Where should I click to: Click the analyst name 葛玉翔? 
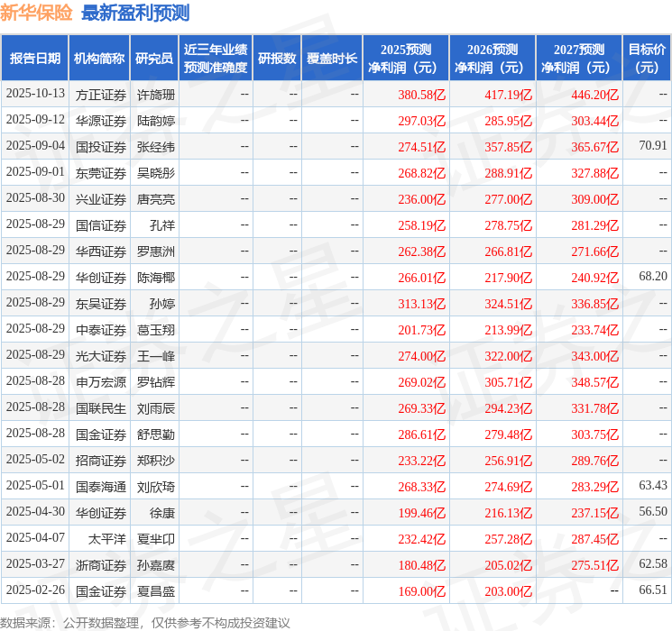pos(155,330)
